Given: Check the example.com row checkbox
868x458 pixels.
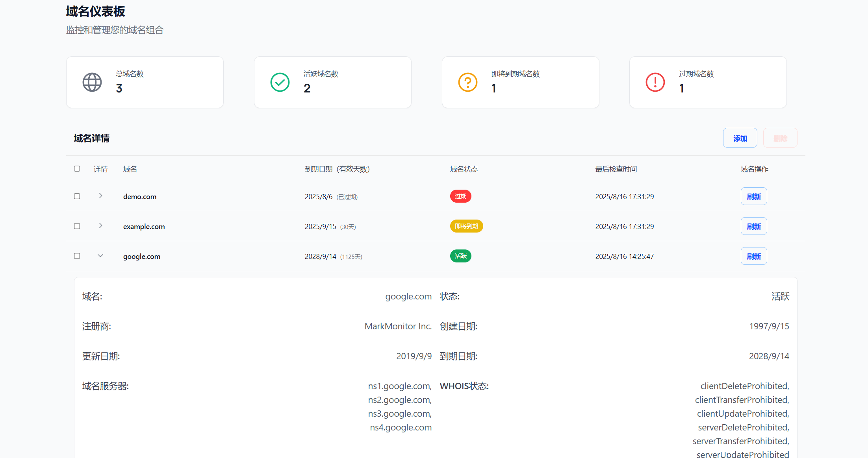Looking at the screenshot, I should 77,226.
